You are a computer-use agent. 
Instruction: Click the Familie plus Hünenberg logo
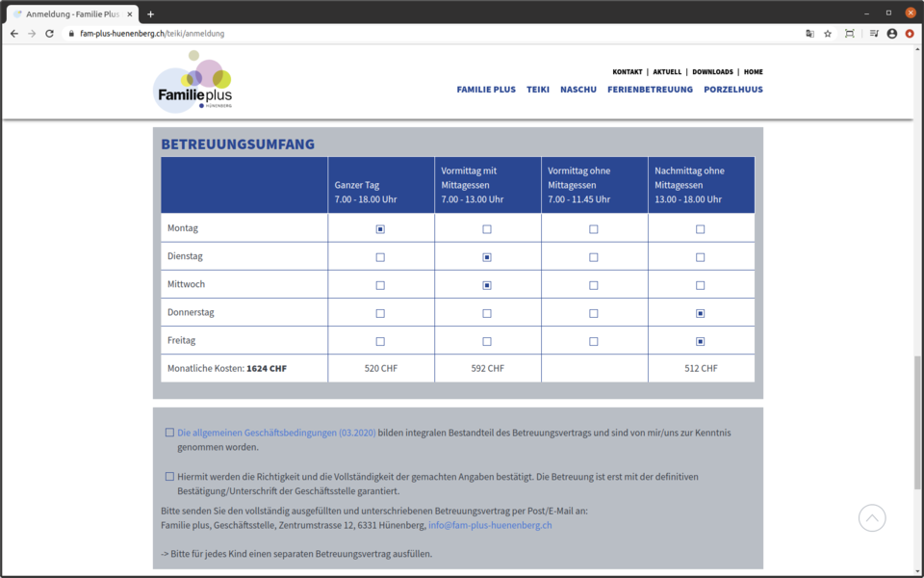coord(193,82)
